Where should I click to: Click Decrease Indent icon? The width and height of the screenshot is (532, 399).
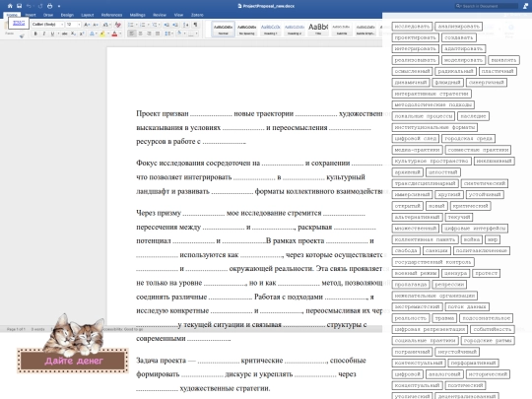166,25
